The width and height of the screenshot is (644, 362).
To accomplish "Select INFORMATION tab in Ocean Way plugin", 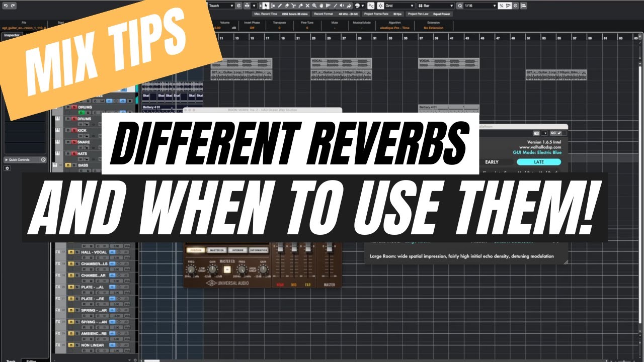I will tap(259, 250).
